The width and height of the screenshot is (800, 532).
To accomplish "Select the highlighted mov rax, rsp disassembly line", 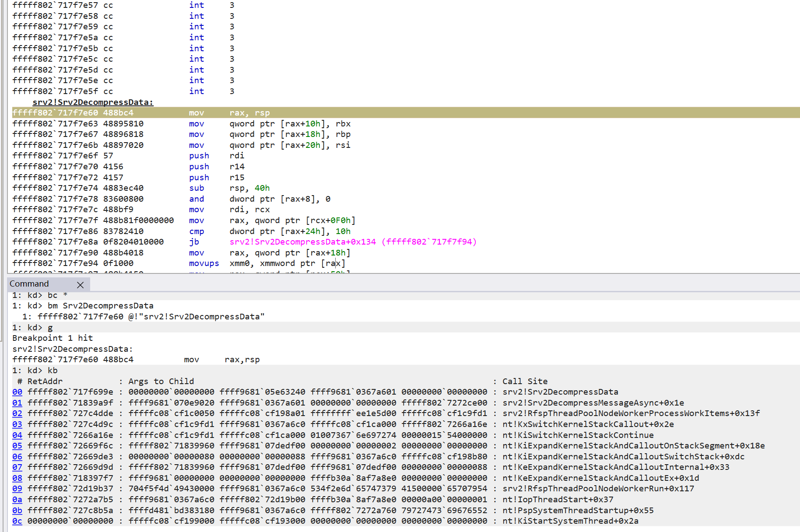I will tap(406, 113).
